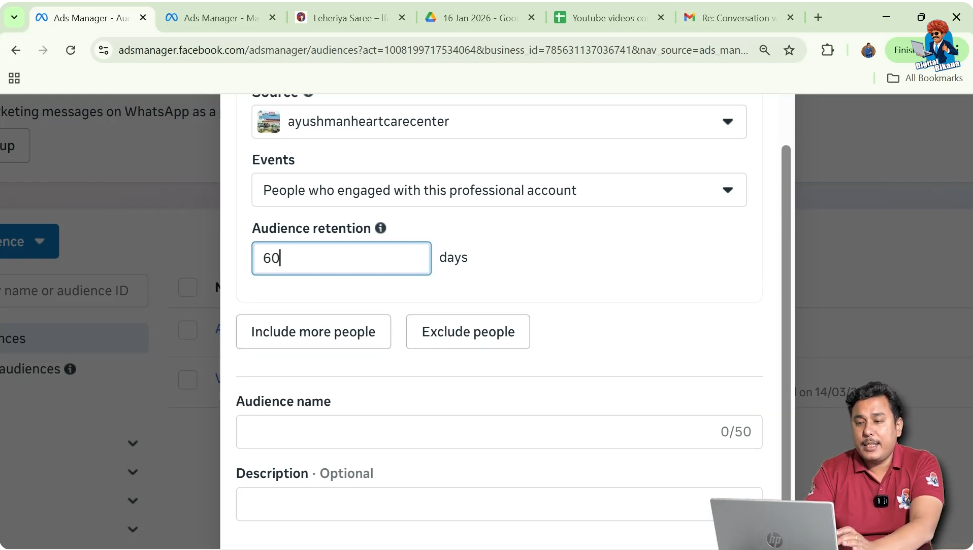Click the Exclude people button
The width and height of the screenshot is (973, 550).
pyautogui.click(x=468, y=331)
